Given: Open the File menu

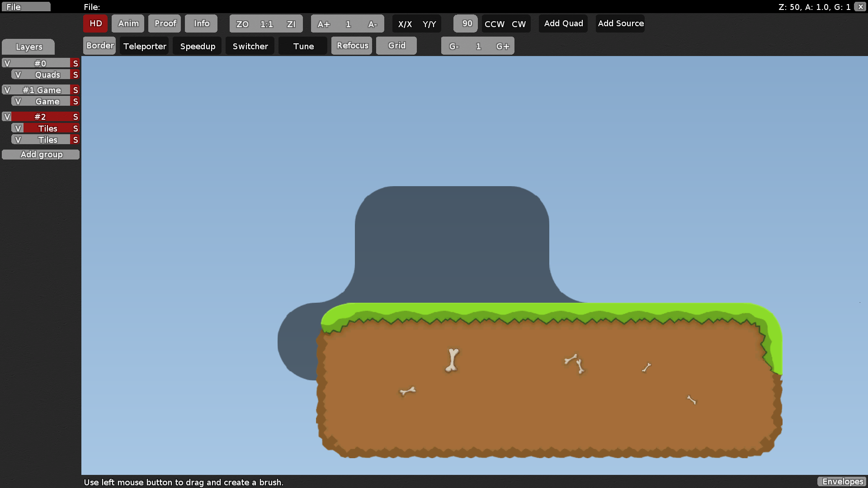Looking at the screenshot, I should pos(26,7).
